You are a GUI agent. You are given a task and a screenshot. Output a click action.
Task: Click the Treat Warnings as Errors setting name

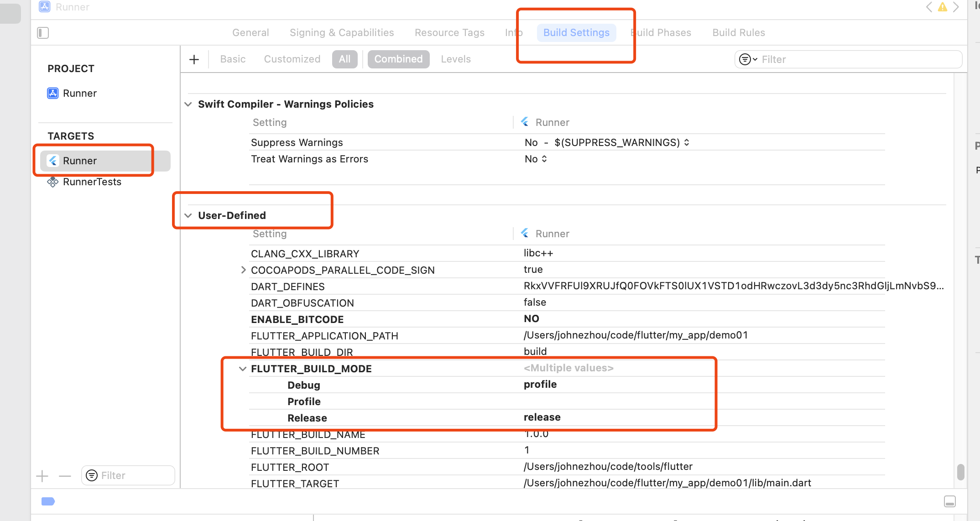(x=309, y=159)
